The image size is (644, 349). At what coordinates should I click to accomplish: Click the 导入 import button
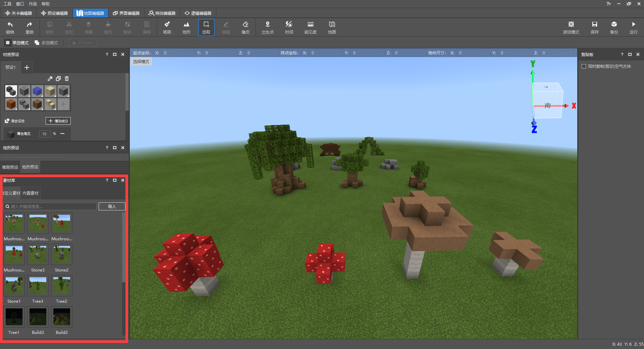[x=112, y=206]
